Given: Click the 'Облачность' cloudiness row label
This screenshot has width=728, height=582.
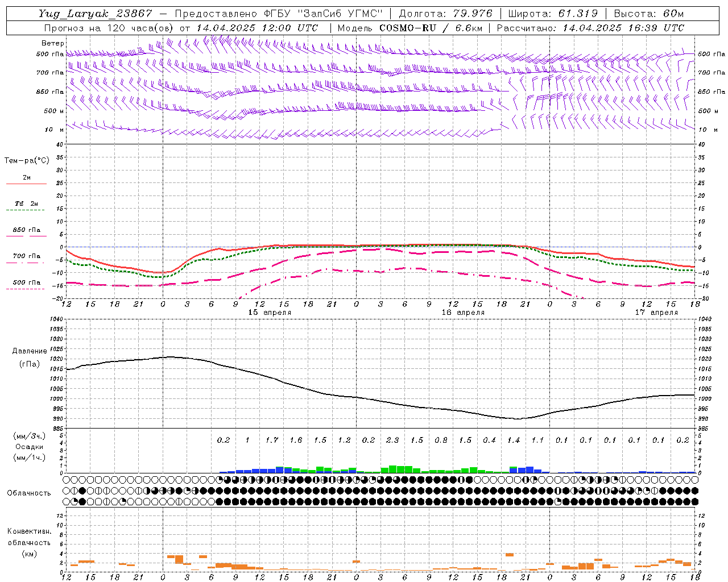Looking at the screenshot, I should coord(29,493).
